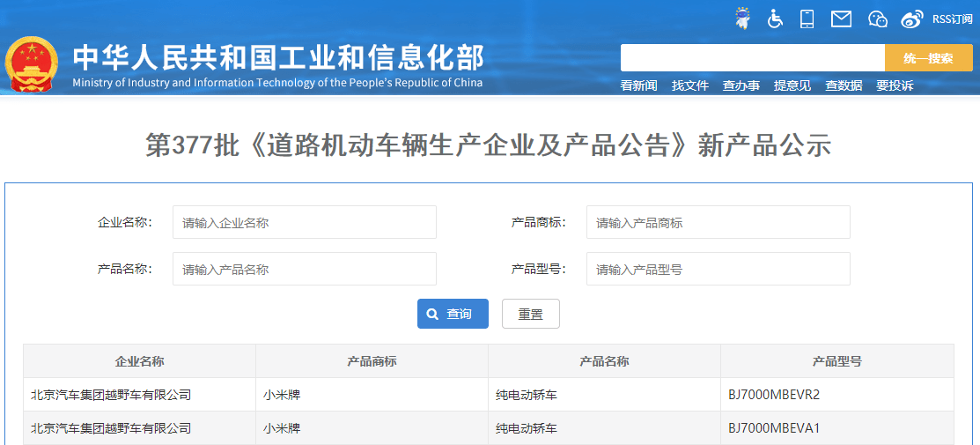
Task: Select the 查办事 navigation item
Action: (x=741, y=85)
